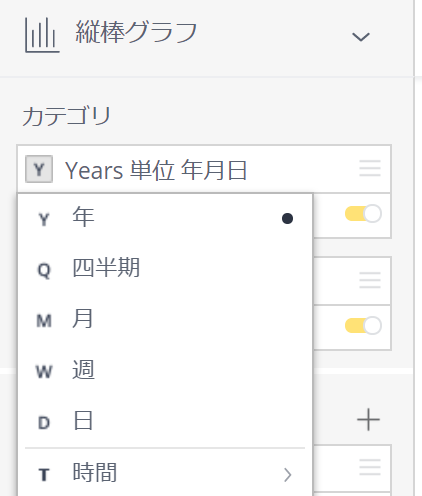Toggle the second yellow switch

(363, 326)
